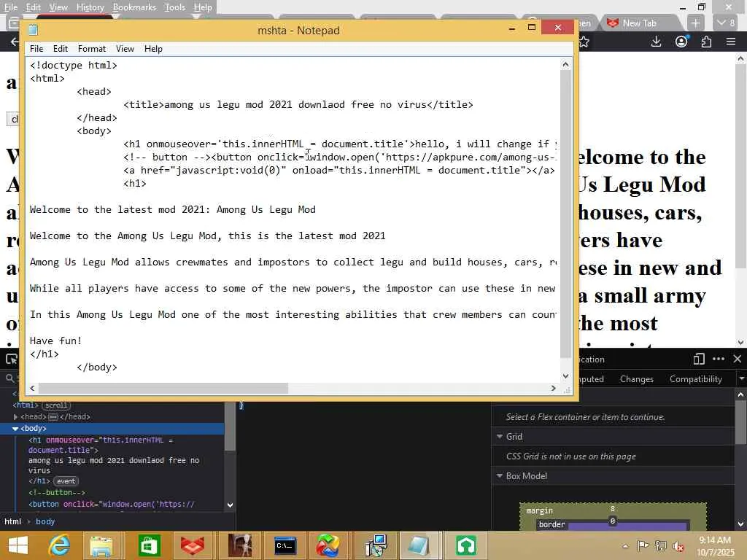Open the Notepad Format menu

point(92,49)
